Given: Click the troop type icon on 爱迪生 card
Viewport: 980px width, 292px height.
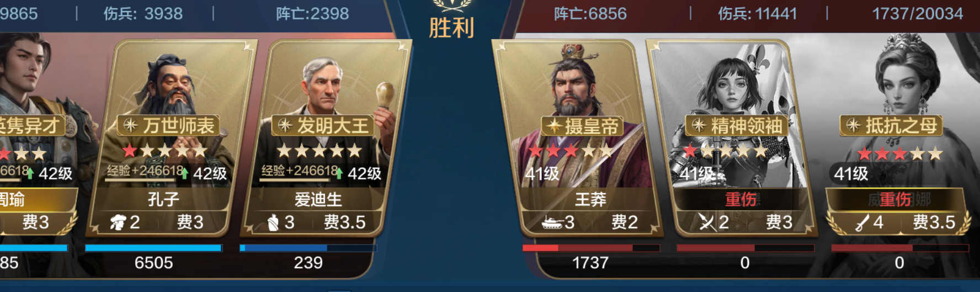Looking at the screenshot, I should point(273,222).
